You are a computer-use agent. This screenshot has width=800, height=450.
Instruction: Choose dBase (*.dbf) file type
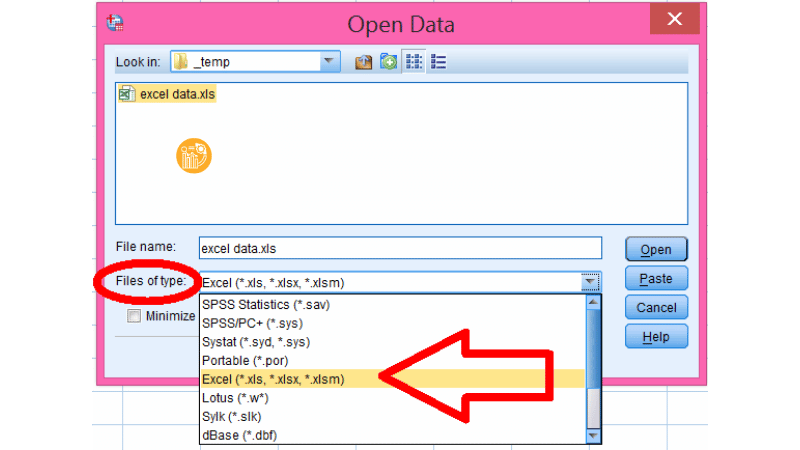click(x=393, y=435)
